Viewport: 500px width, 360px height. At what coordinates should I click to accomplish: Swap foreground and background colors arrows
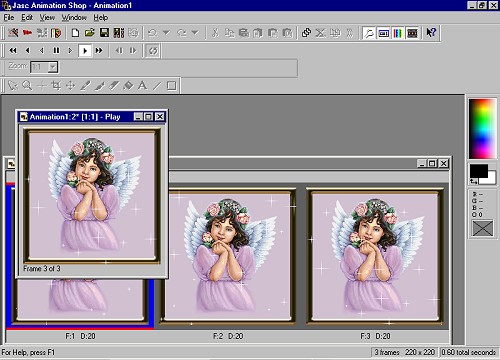pyautogui.click(x=473, y=182)
